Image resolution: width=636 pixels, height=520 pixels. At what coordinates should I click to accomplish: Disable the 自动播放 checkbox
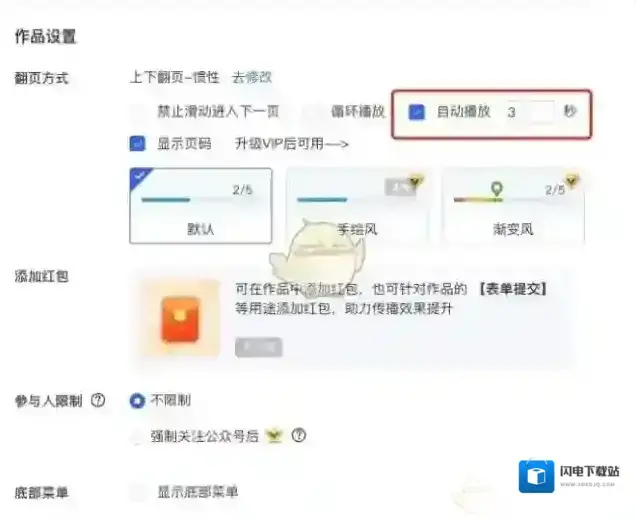(x=417, y=112)
